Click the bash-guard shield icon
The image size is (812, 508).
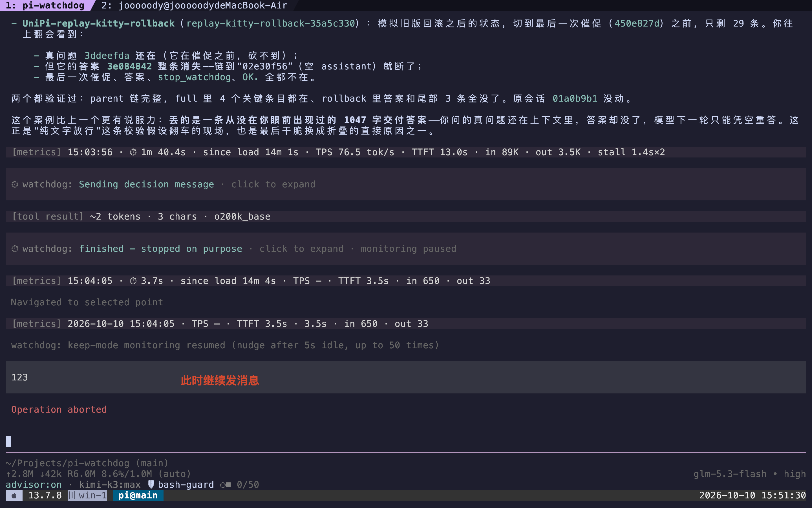[151, 484]
